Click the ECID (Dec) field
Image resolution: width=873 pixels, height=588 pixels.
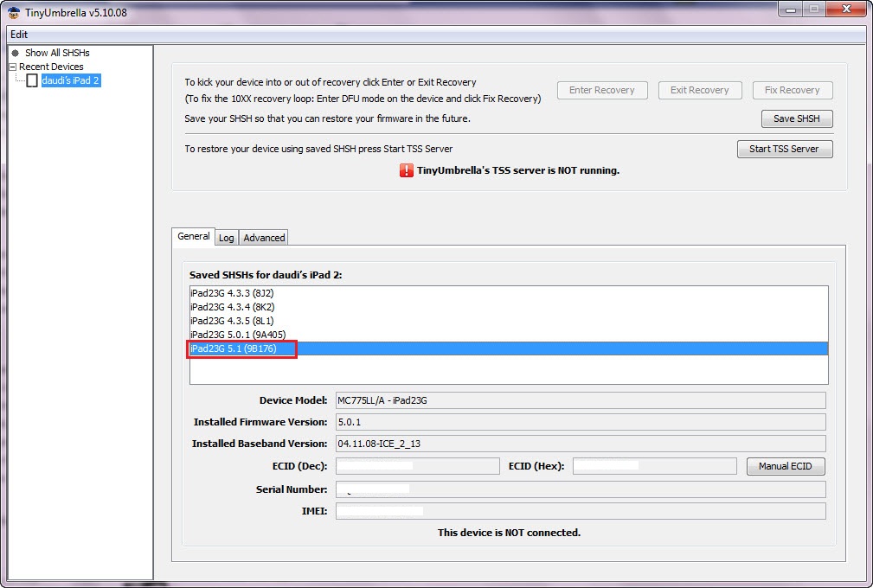[418, 466]
